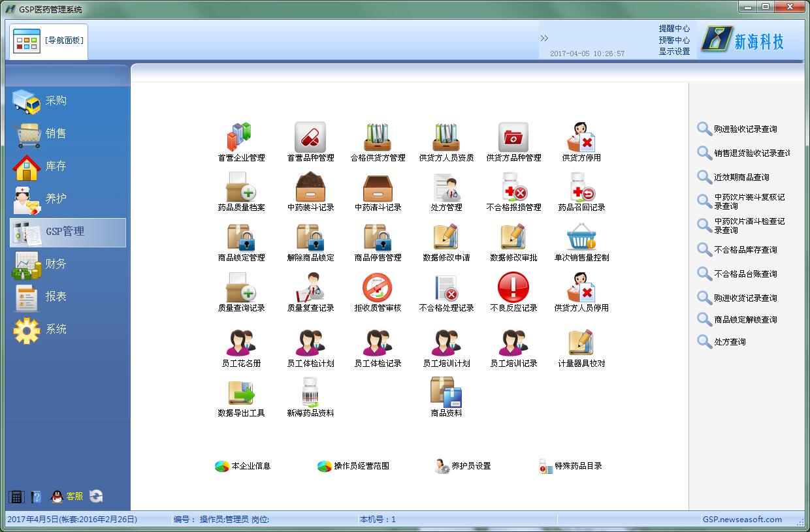Screen dimensions: 810x532
Task: Click 本企业信息 button
Action: (242, 466)
